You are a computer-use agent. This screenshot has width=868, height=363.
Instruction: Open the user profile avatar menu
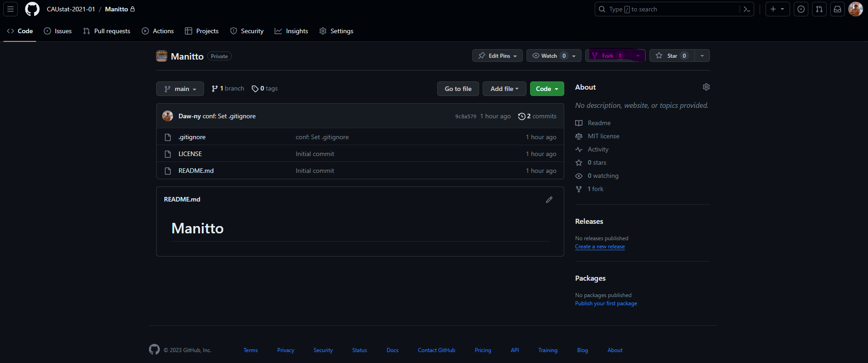coord(856,9)
